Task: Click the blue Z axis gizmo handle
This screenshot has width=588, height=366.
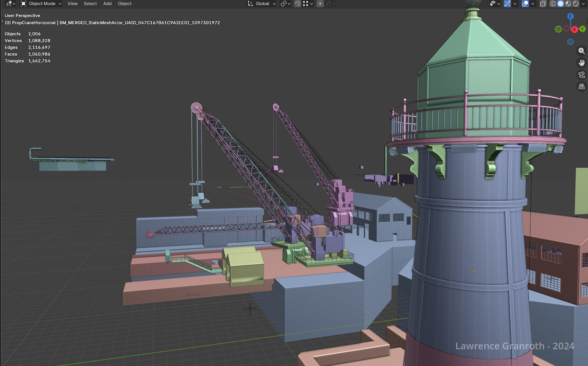Action: click(570, 16)
